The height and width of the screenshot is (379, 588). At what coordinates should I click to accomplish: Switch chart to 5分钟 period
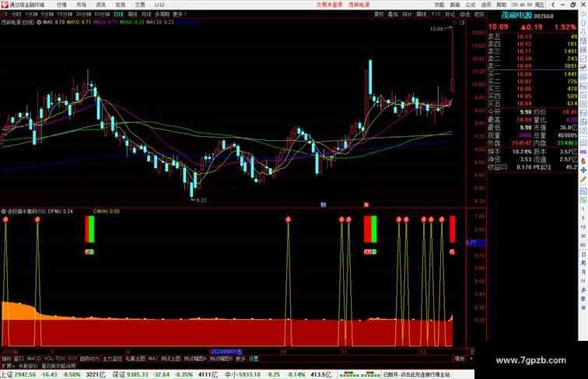[47, 14]
